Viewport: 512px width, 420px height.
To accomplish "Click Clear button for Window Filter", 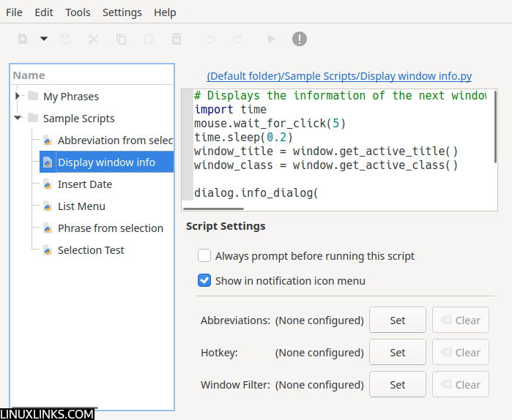I will 461,384.
